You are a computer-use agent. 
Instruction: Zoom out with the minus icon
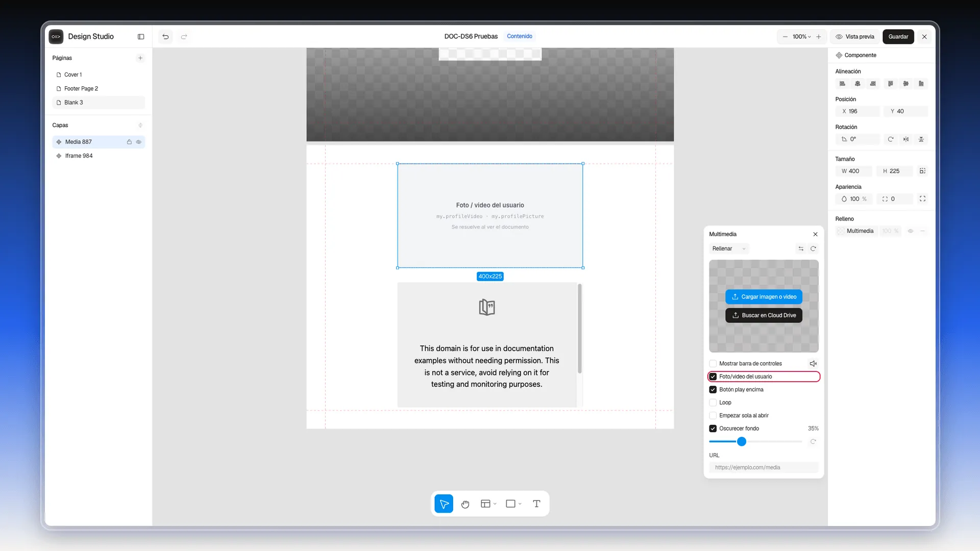tap(785, 37)
